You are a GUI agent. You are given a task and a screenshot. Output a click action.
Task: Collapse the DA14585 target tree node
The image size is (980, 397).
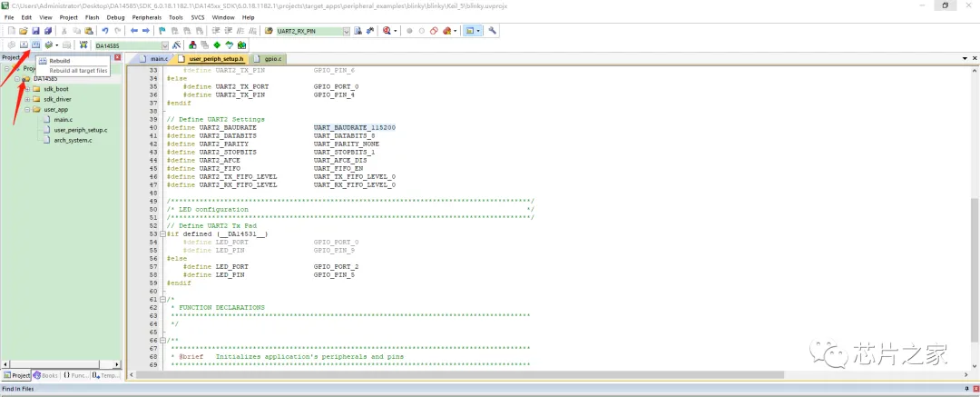point(17,79)
